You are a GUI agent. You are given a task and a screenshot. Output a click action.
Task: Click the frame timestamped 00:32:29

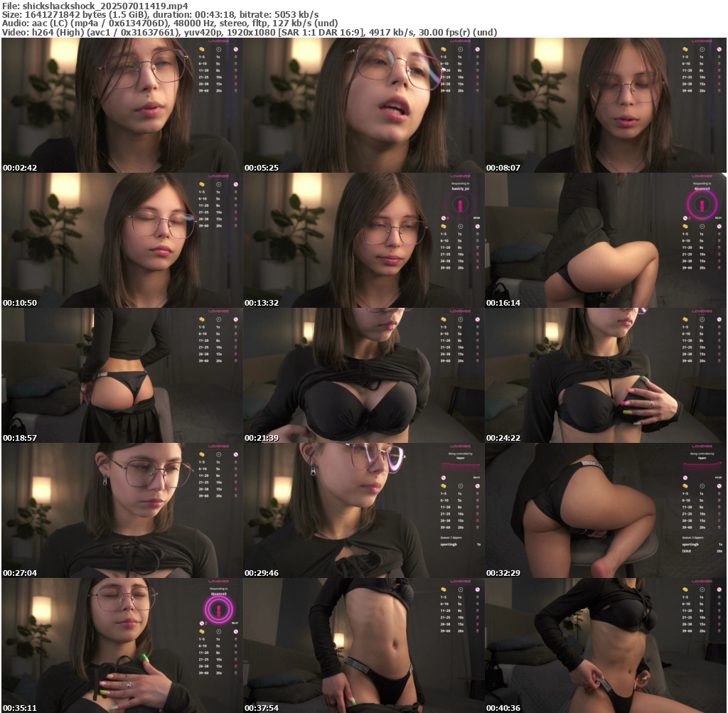point(606,510)
